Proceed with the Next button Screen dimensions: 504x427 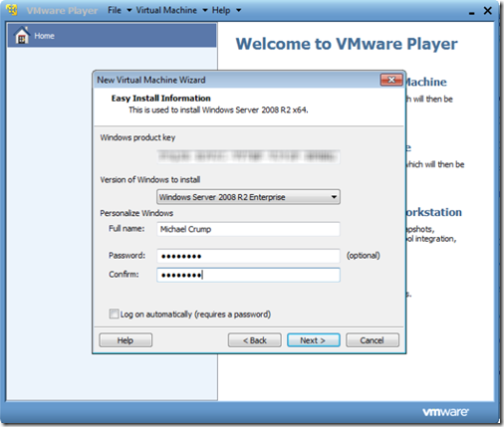pyautogui.click(x=314, y=340)
